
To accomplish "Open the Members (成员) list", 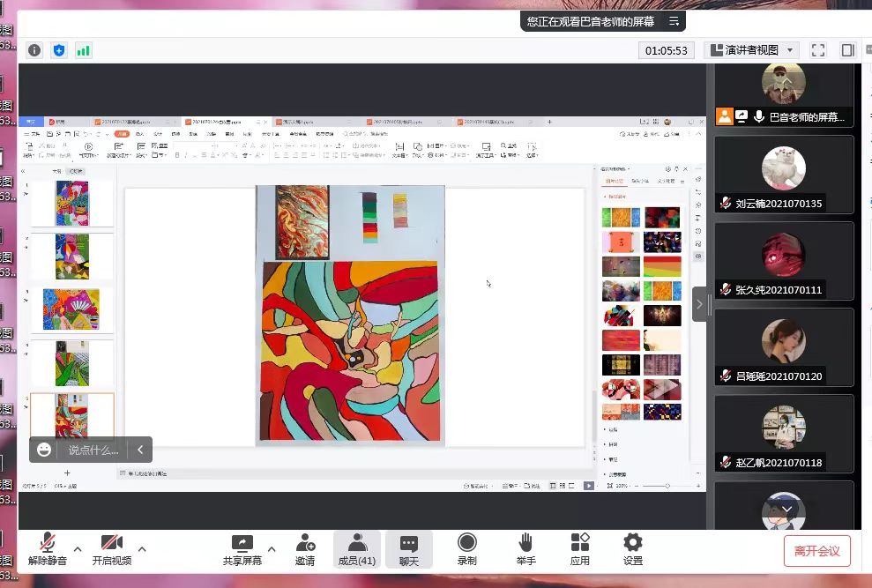I will [357, 548].
